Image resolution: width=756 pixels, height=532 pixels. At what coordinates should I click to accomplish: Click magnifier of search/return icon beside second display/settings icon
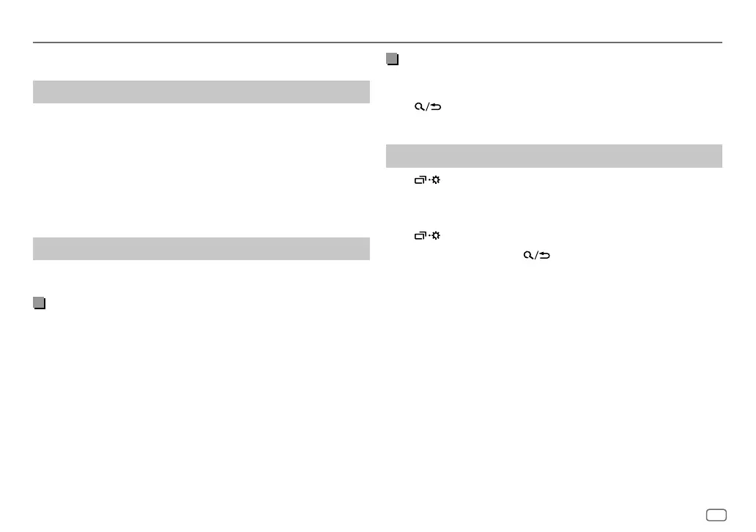(x=528, y=255)
